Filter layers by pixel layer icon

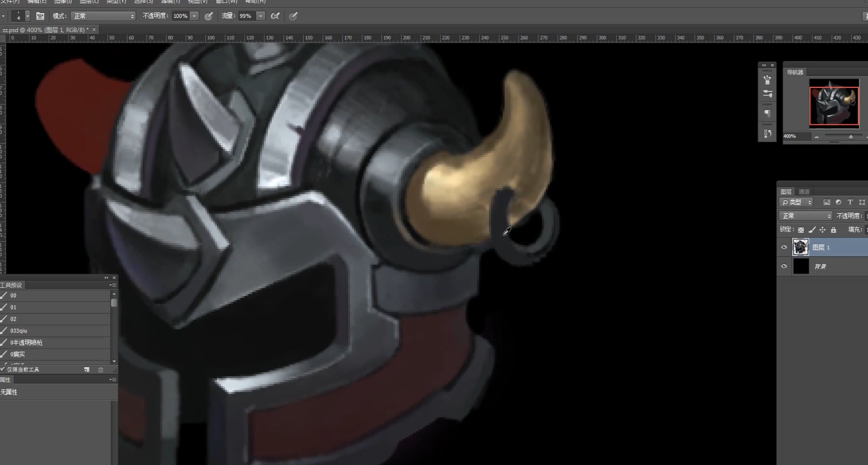[x=827, y=202]
